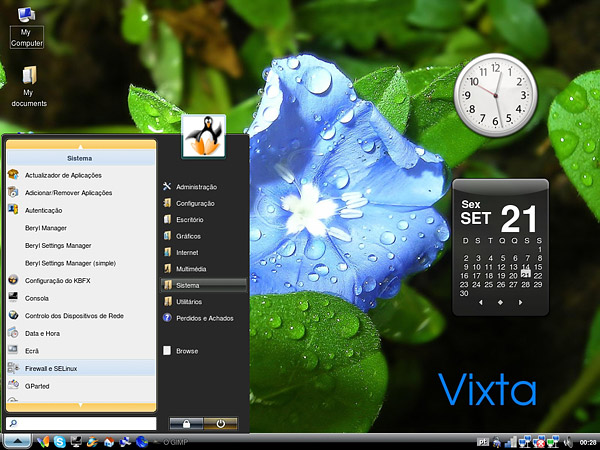Click the analog clock widget

click(x=496, y=95)
